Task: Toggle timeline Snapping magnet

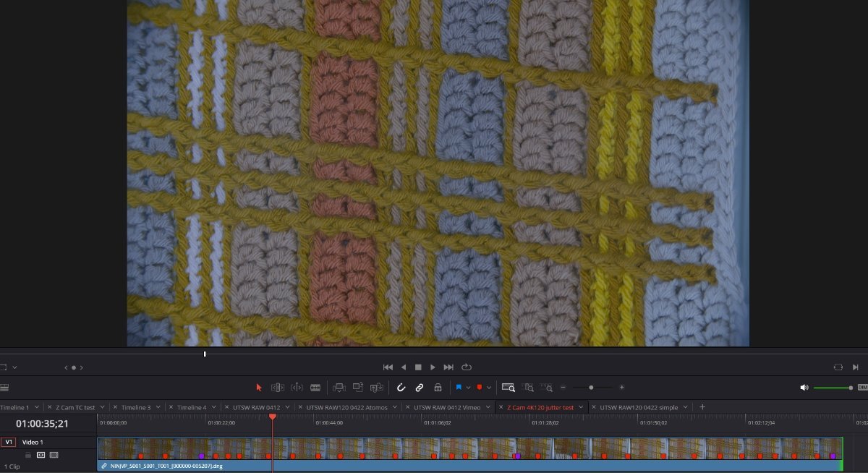Action: (x=401, y=388)
